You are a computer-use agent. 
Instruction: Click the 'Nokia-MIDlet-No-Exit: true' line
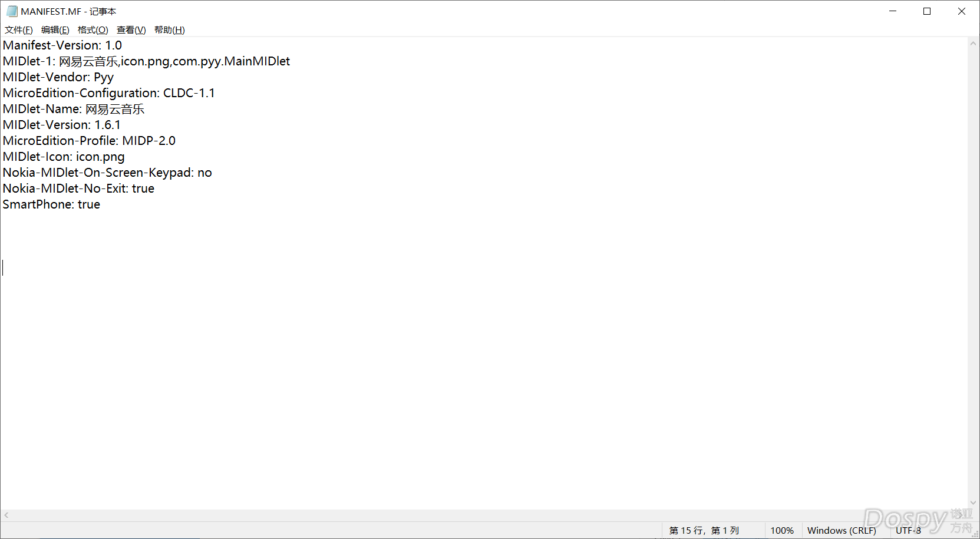(x=78, y=189)
